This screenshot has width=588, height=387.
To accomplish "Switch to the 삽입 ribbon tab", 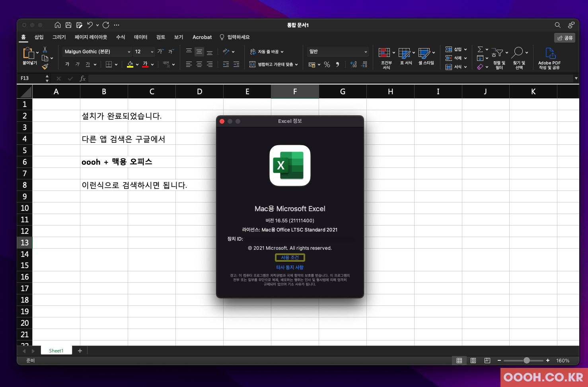I will [39, 37].
